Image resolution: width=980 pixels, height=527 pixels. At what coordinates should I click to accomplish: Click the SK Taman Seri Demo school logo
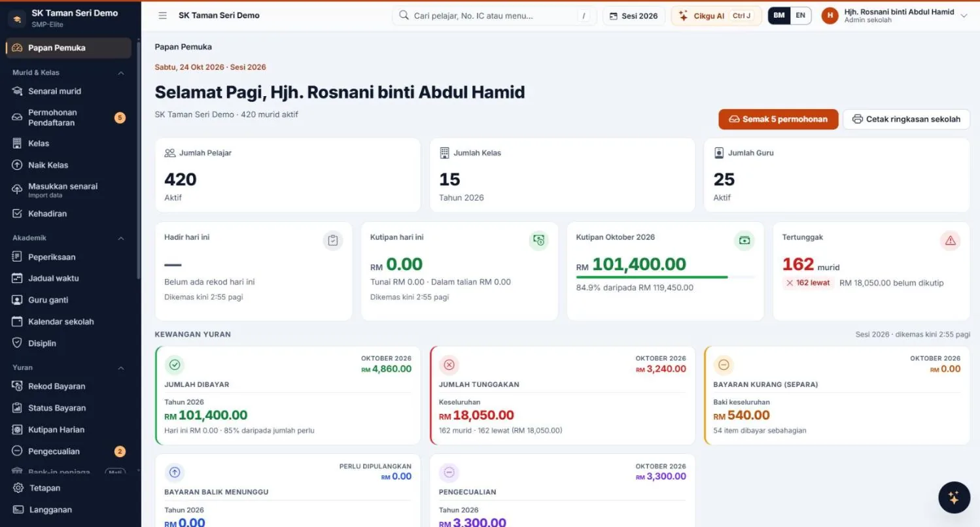click(x=17, y=18)
